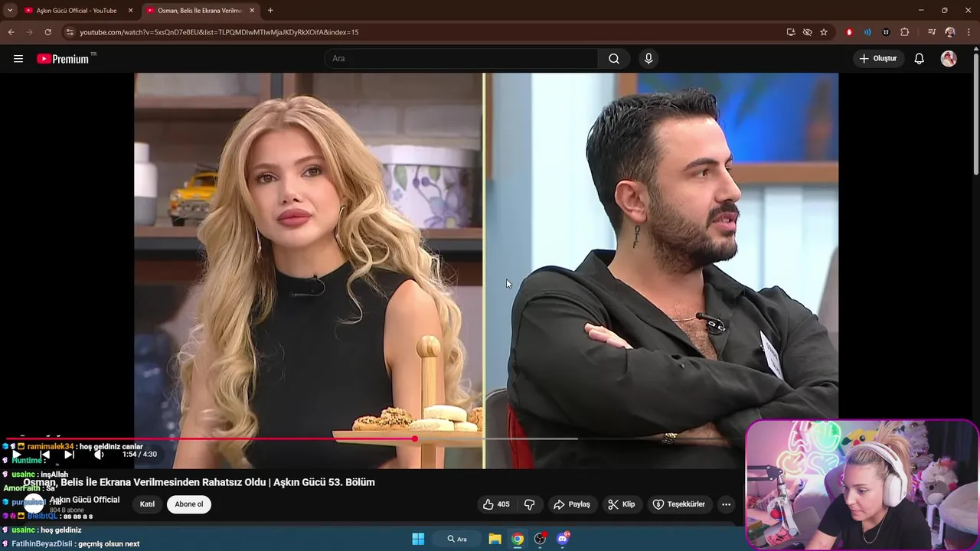Open the YouTube hamburger guide menu
This screenshot has height=551, width=980.
click(x=18, y=59)
